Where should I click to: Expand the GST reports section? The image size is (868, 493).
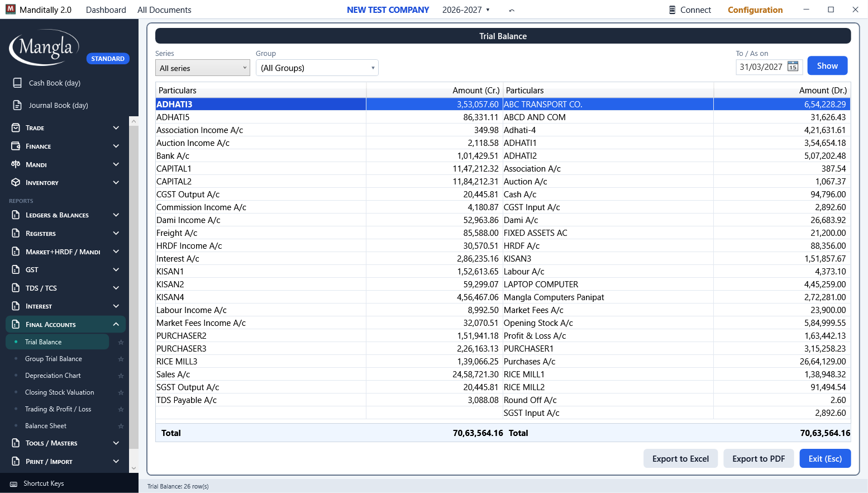[65, 270]
